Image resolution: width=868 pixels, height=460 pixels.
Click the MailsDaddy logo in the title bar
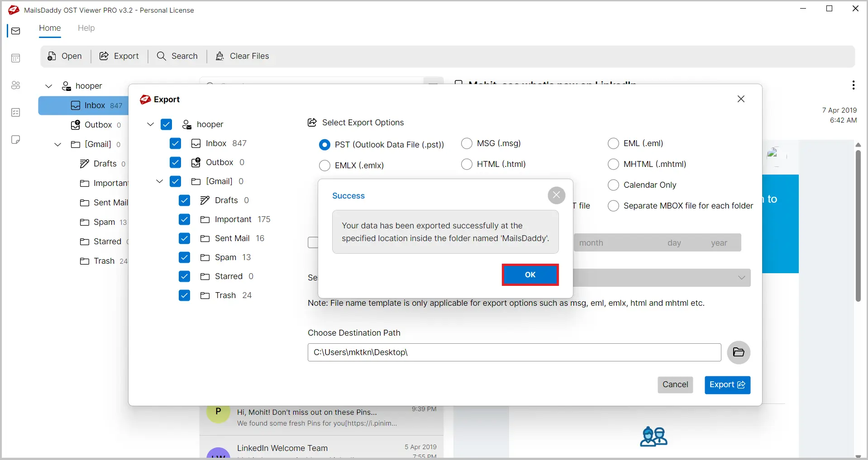point(14,10)
